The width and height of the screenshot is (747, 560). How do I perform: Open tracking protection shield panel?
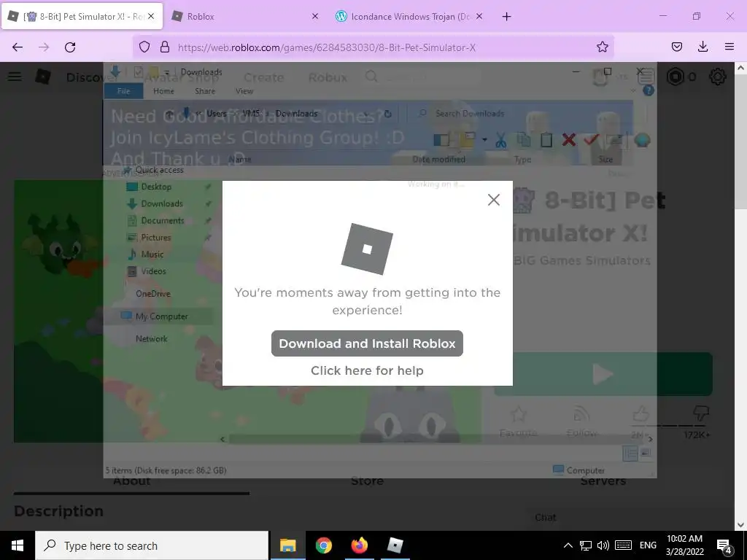coord(144,47)
